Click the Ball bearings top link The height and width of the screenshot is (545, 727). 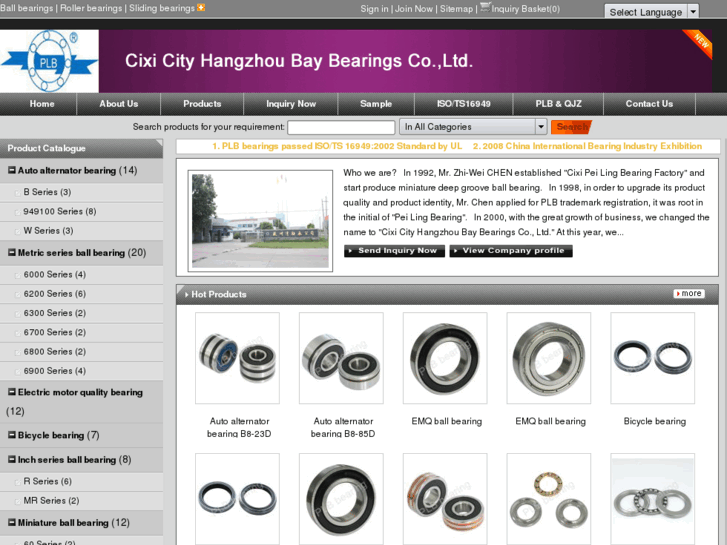point(26,8)
